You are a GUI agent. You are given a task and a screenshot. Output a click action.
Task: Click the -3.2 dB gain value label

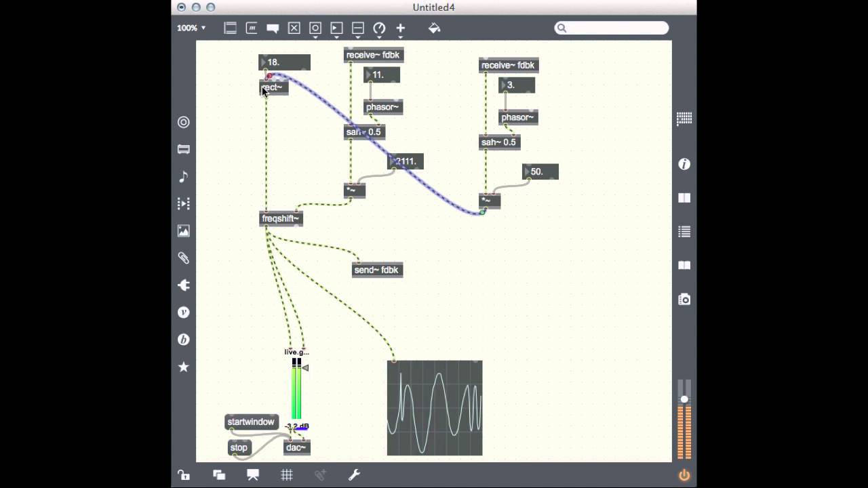point(296,426)
